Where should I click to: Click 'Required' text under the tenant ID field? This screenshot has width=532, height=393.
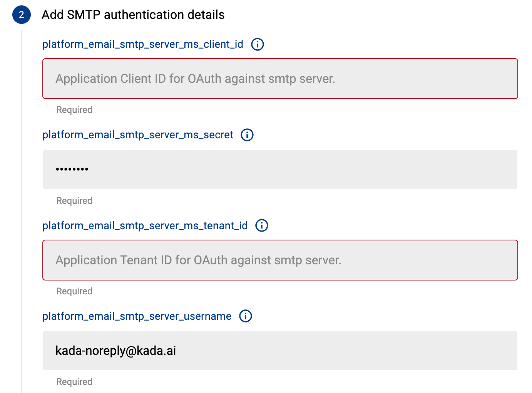click(74, 291)
